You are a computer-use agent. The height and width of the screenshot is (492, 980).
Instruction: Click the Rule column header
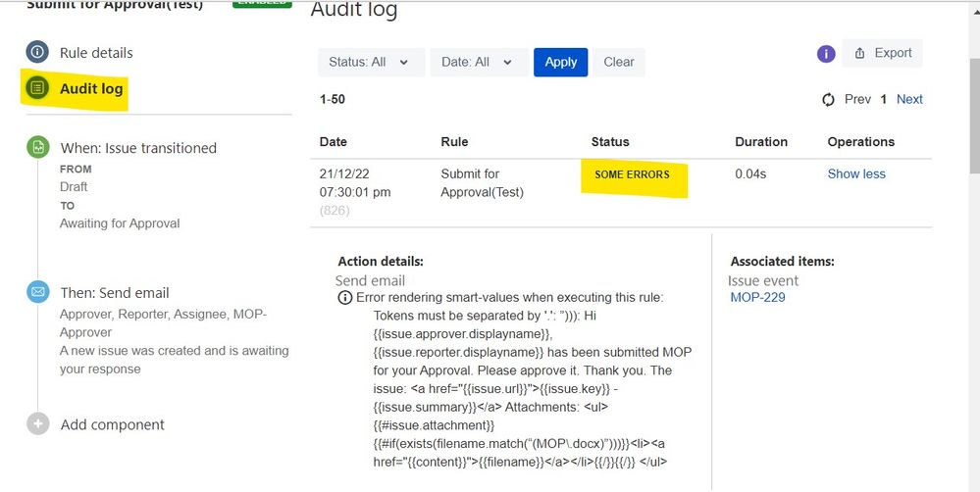pos(454,142)
